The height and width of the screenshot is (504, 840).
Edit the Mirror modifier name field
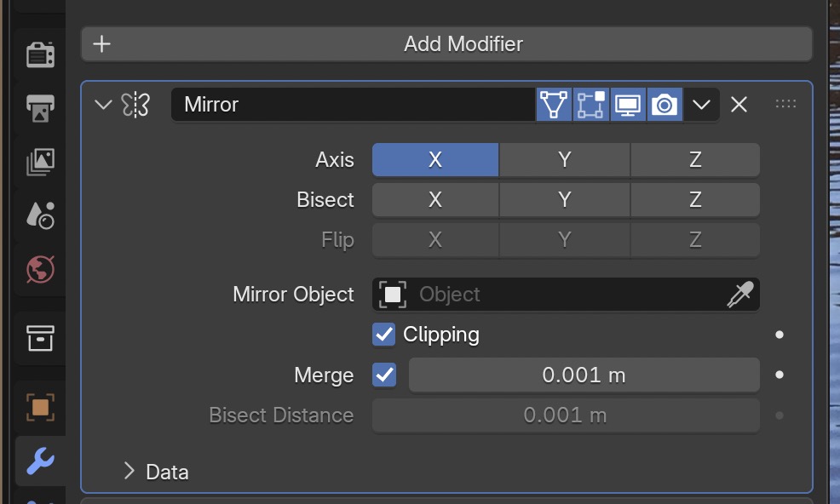pyautogui.click(x=353, y=105)
